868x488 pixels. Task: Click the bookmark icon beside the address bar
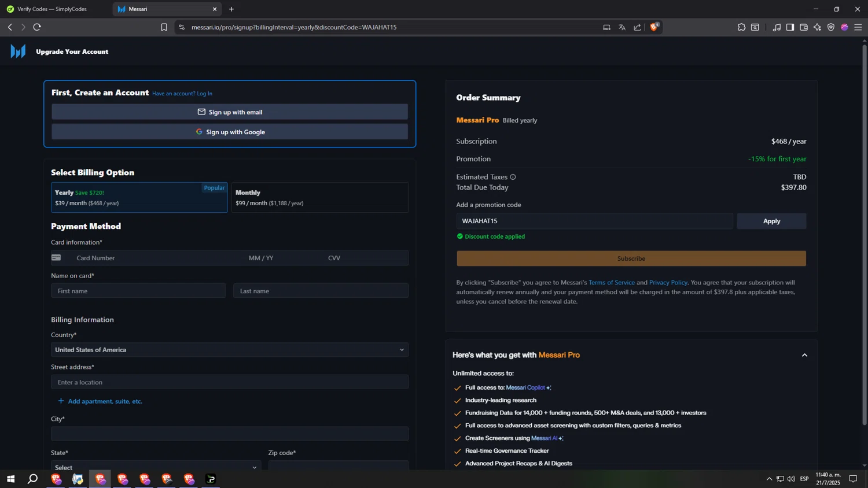[x=164, y=27]
